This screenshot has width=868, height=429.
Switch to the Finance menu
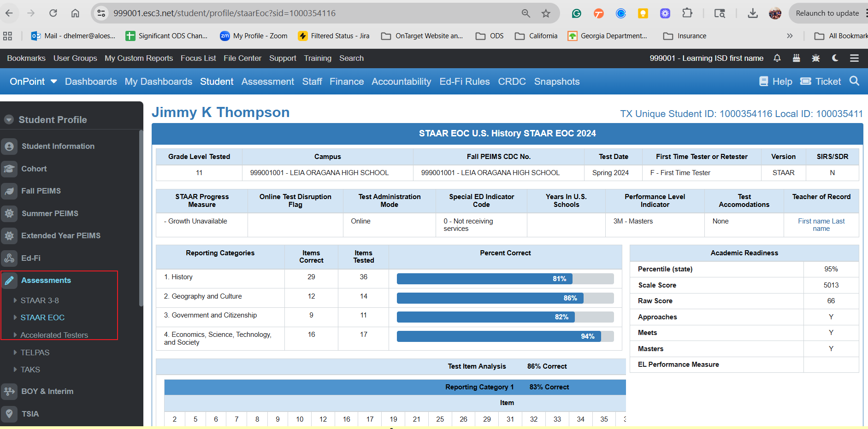coord(347,81)
